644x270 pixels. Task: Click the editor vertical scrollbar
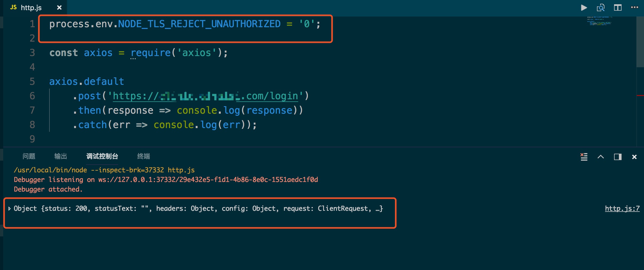640,42
